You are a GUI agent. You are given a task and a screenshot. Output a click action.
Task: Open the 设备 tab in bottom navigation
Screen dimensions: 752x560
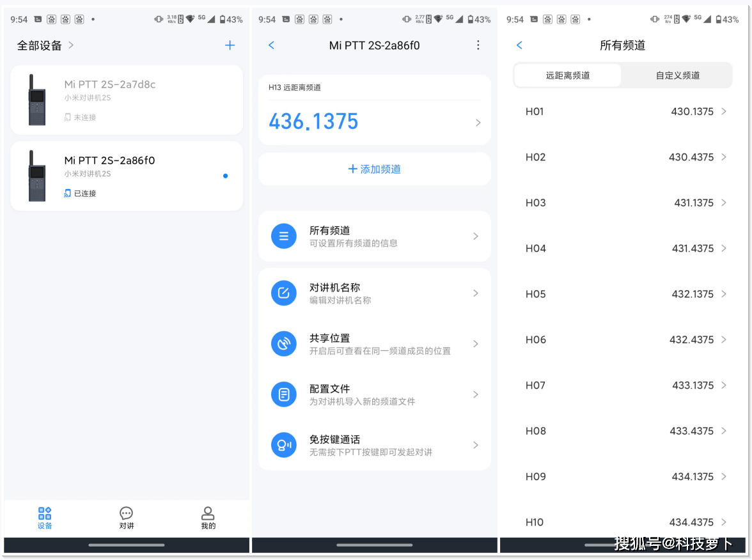45,518
